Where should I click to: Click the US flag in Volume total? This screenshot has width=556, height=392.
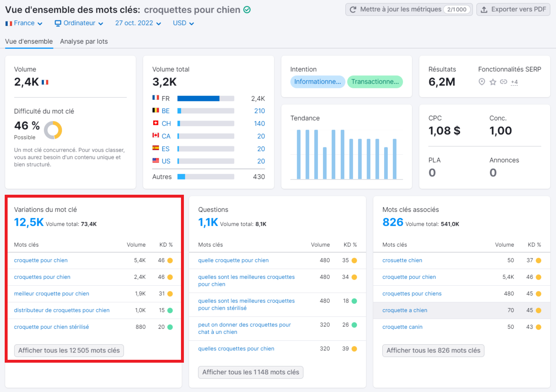pyautogui.click(x=156, y=161)
